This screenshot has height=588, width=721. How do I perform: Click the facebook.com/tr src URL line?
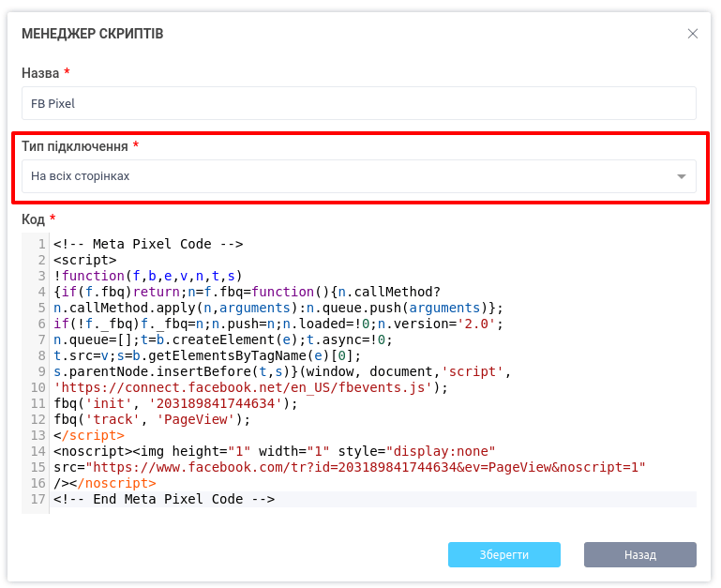(350, 467)
